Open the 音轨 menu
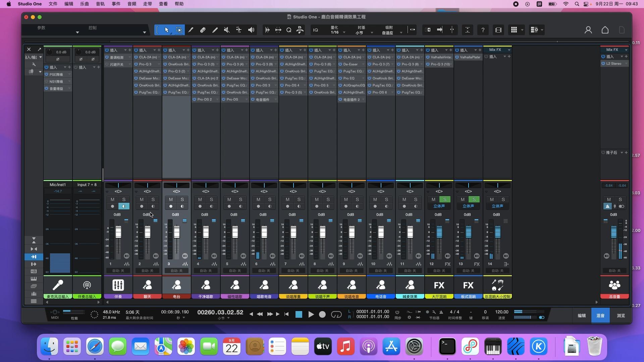The image size is (644, 362). pyautogui.click(x=100, y=4)
